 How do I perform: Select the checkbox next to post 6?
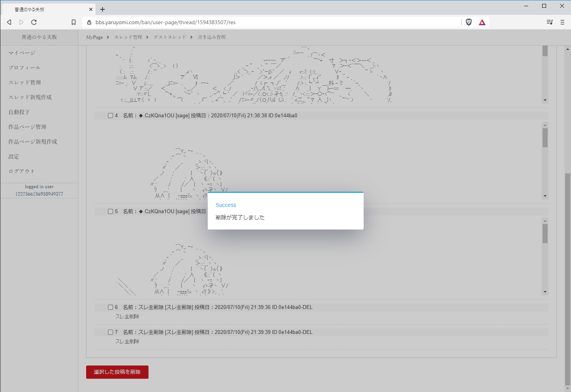coord(110,307)
